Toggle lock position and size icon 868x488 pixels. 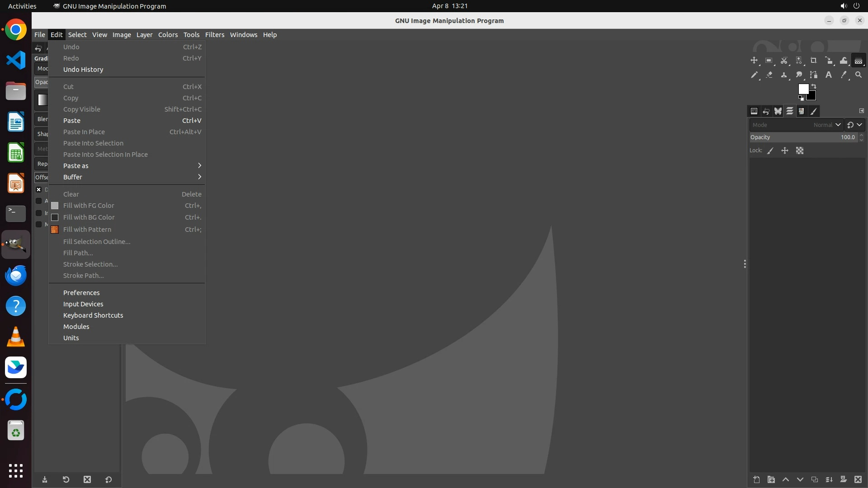(785, 151)
